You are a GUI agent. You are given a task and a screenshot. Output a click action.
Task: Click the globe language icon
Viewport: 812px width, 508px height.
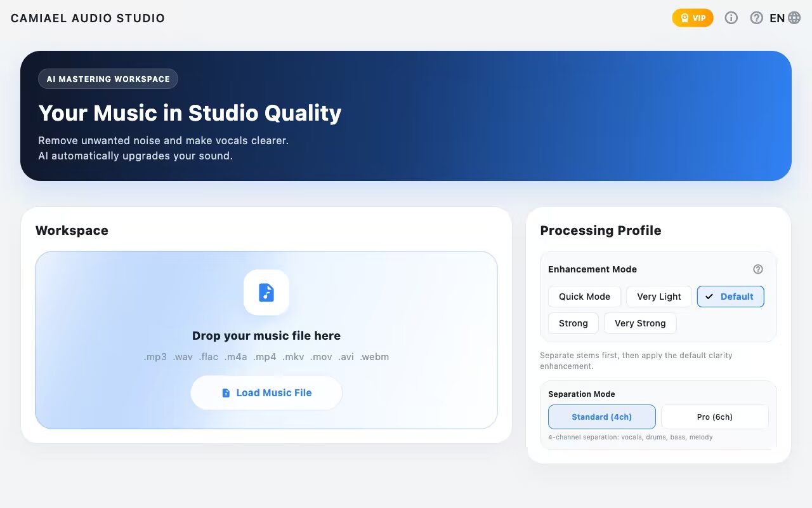pyautogui.click(x=794, y=18)
